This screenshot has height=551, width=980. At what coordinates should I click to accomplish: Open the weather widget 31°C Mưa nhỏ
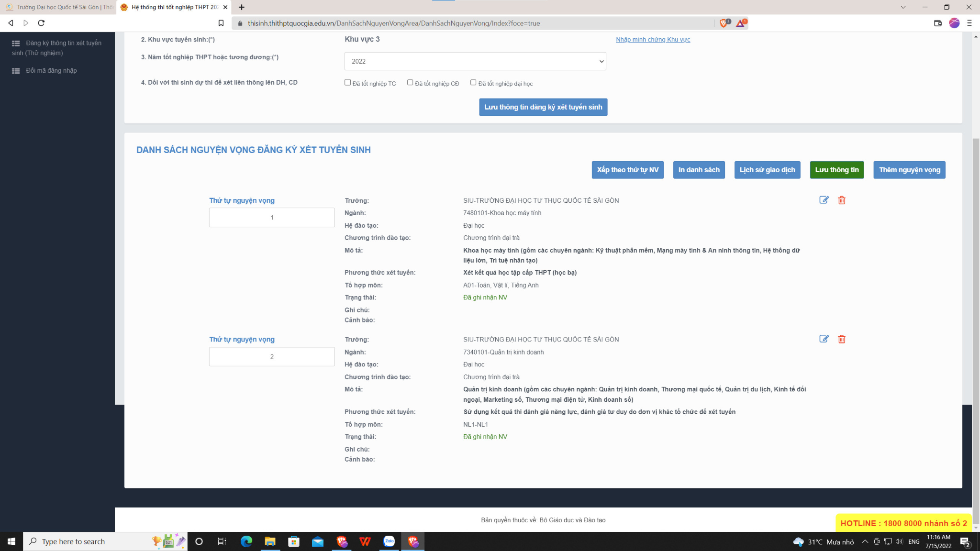823,541
